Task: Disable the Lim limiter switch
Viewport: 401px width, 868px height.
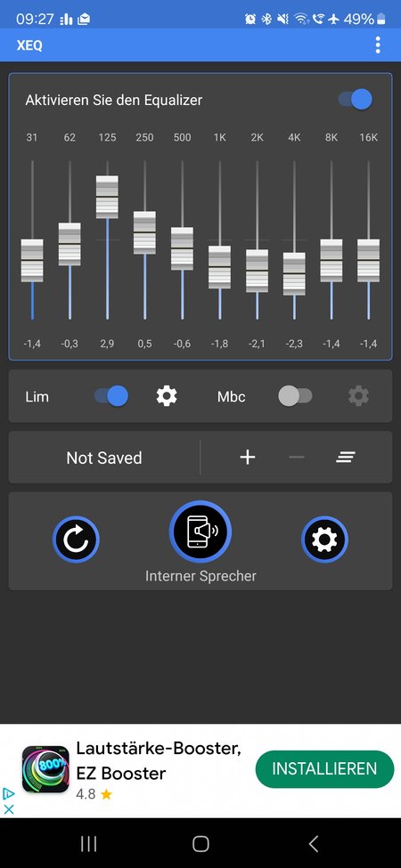Action: pos(110,396)
